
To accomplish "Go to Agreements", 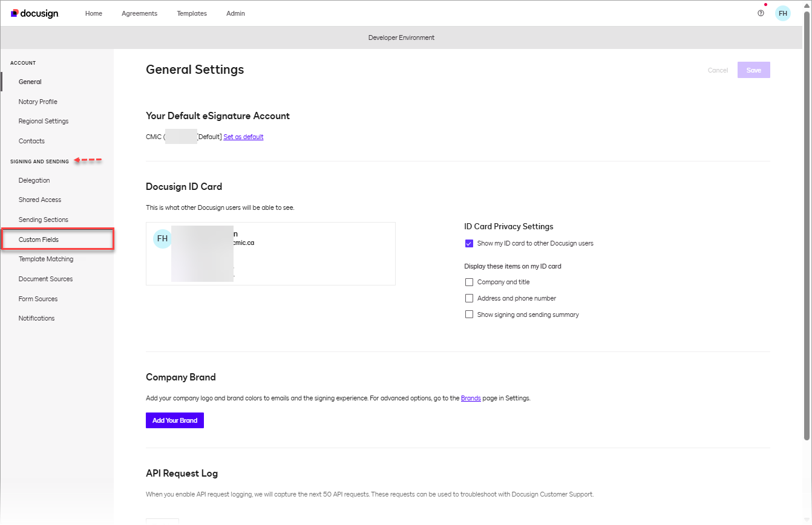I will (x=139, y=13).
